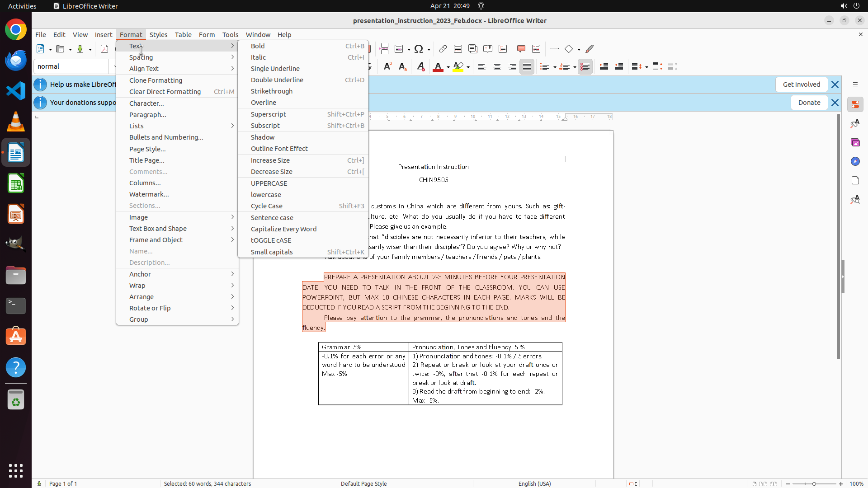Toggle the Justified alignment button
Viewport: 868px width, 488px height.
(x=527, y=67)
